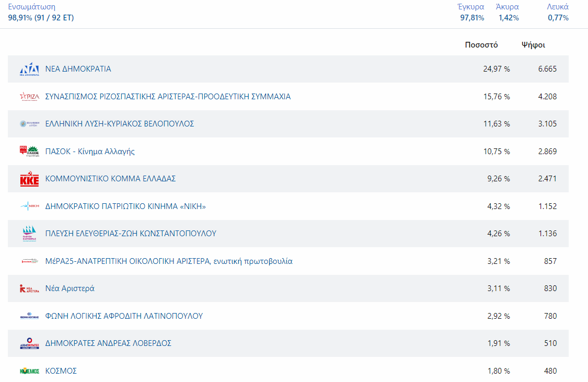Image resolution: width=588 pixels, height=382 pixels.
Task: Open the ΔΗΜΟΚΡΑΤΕΣ ΑΝΔΡΕΑΣ ΛΟΒΕΡΔΟΣ link
Action: point(108,343)
